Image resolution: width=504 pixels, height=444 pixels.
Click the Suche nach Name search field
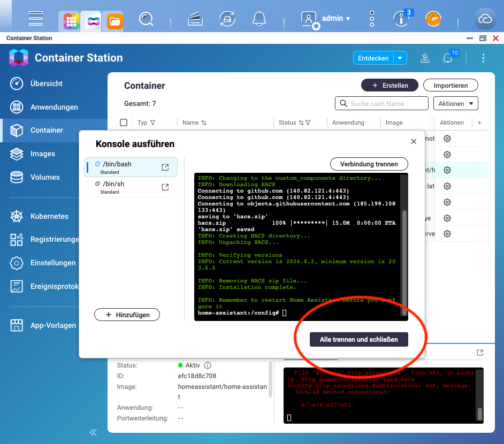coord(381,103)
